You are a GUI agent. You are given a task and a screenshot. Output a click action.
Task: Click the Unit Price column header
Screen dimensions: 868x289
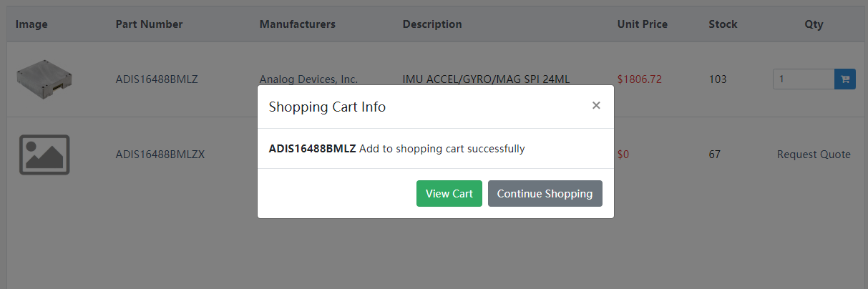643,24
